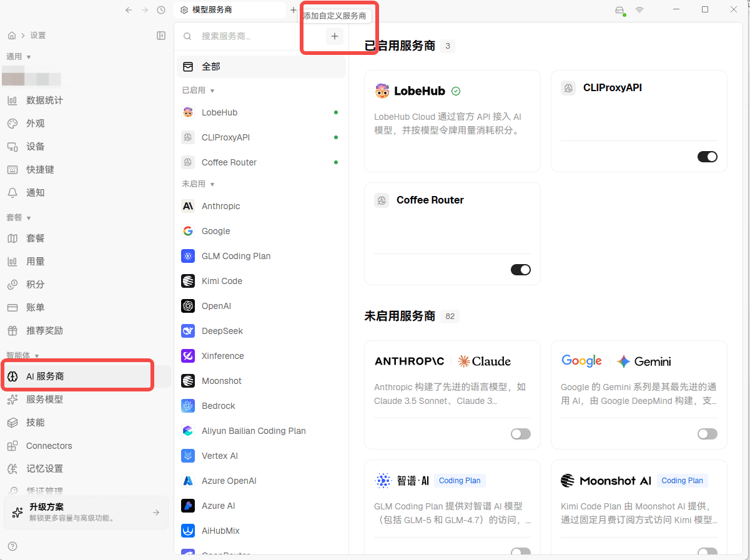Click the home icon in breadcrumb
Viewport: 750px width, 560px height.
pos(12,36)
